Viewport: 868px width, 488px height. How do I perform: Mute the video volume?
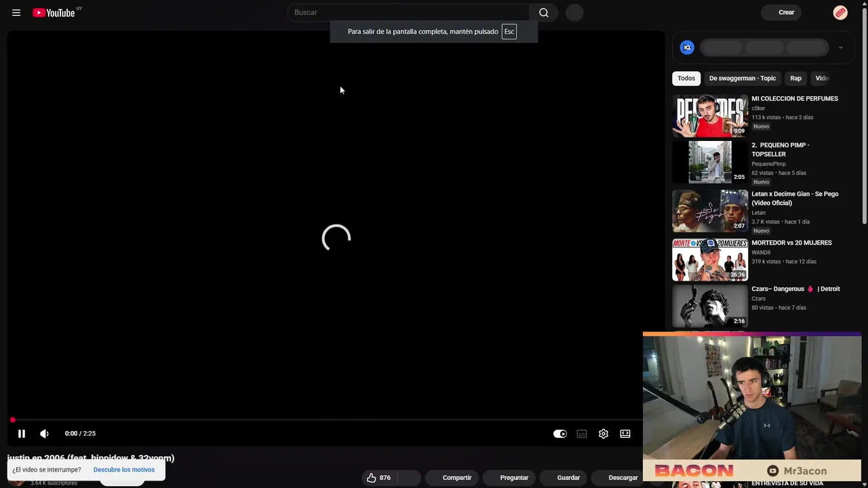click(44, 434)
